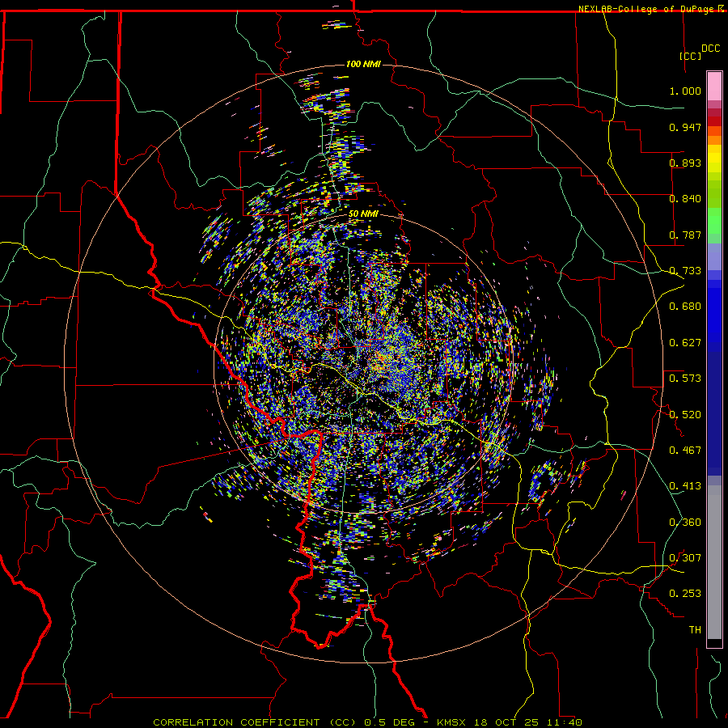The image size is (728, 728).
Task: Click the 50 NMI range ring label
Action: point(363,214)
